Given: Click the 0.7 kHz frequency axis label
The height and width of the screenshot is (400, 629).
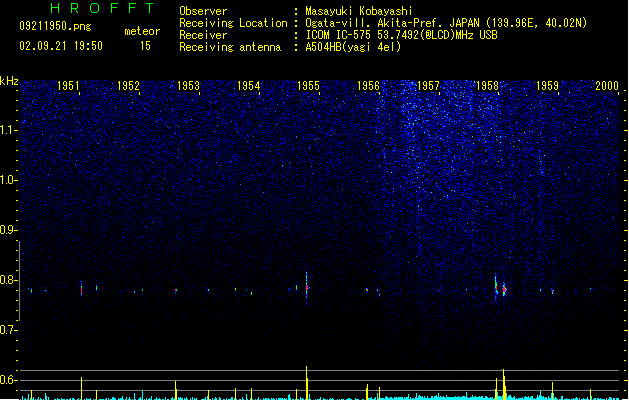Looking at the screenshot, I should (x=9, y=330).
